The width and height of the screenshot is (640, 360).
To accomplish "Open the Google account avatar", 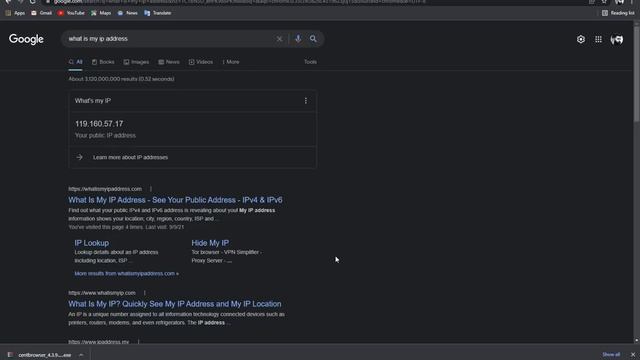I will [617, 39].
